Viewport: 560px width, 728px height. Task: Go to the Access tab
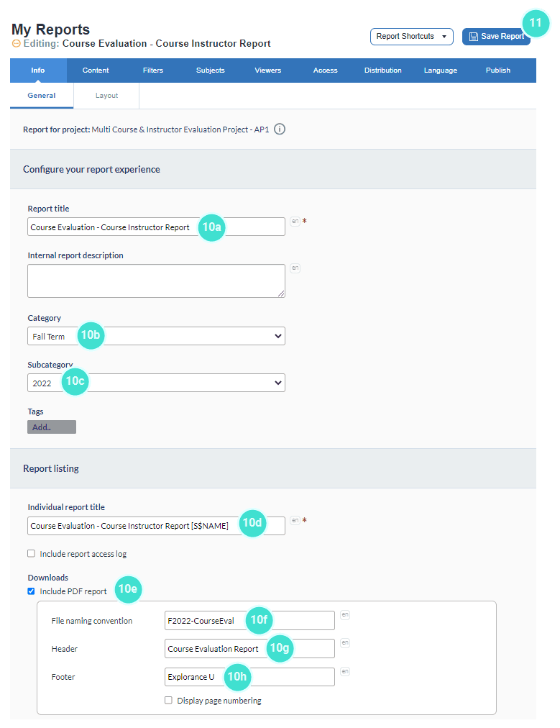pos(326,70)
